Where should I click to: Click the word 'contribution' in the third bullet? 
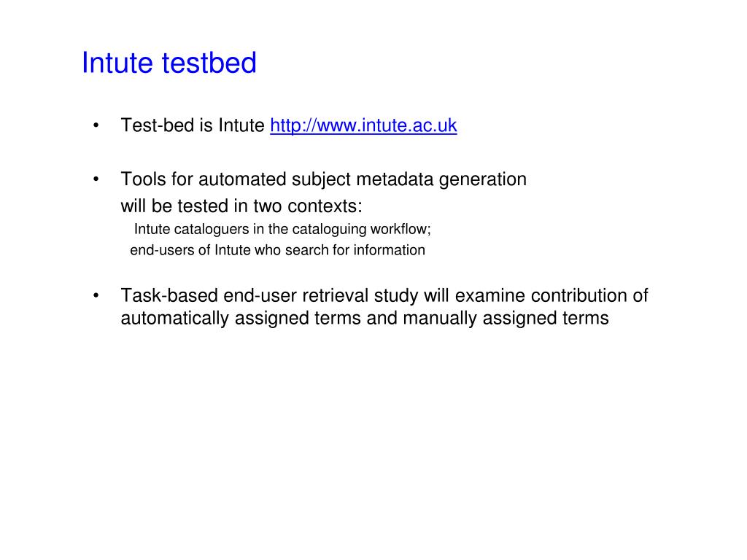point(579,296)
